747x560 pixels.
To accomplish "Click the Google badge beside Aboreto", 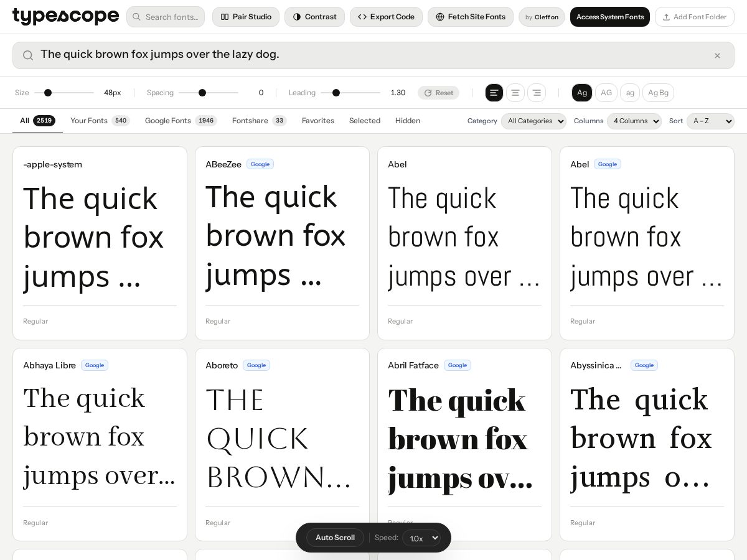I will click(x=256, y=365).
